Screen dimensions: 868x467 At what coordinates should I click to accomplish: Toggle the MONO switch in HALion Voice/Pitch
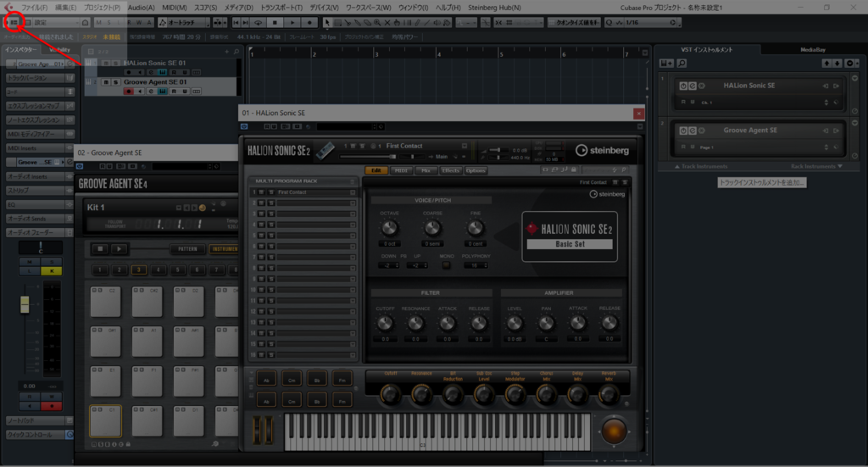(x=446, y=265)
